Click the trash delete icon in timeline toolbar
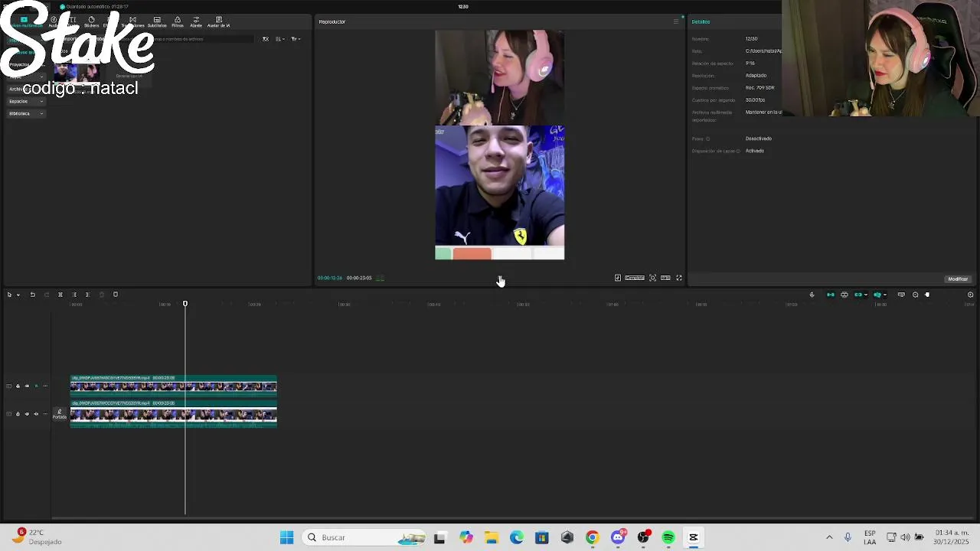Image resolution: width=980 pixels, height=551 pixels. tap(102, 295)
